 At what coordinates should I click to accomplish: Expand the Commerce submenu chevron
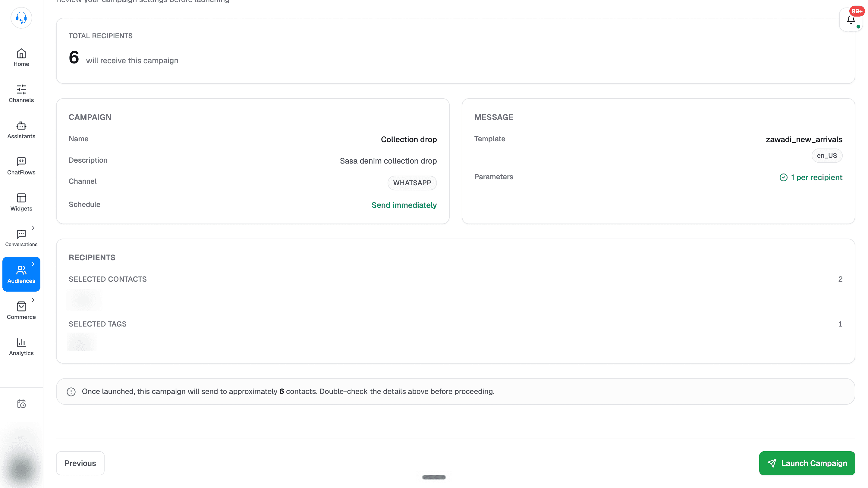pyautogui.click(x=33, y=300)
